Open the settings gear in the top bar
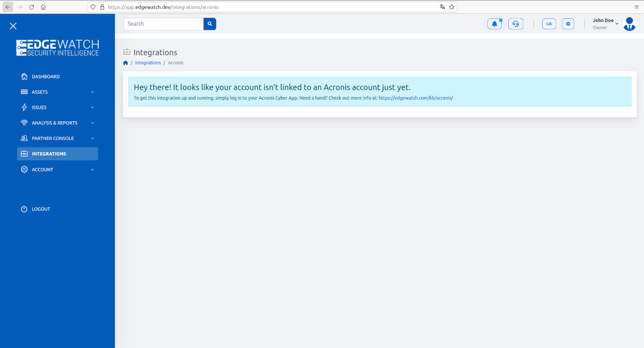Screen dimensions: 644x348 pyautogui.click(x=568, y=24)
